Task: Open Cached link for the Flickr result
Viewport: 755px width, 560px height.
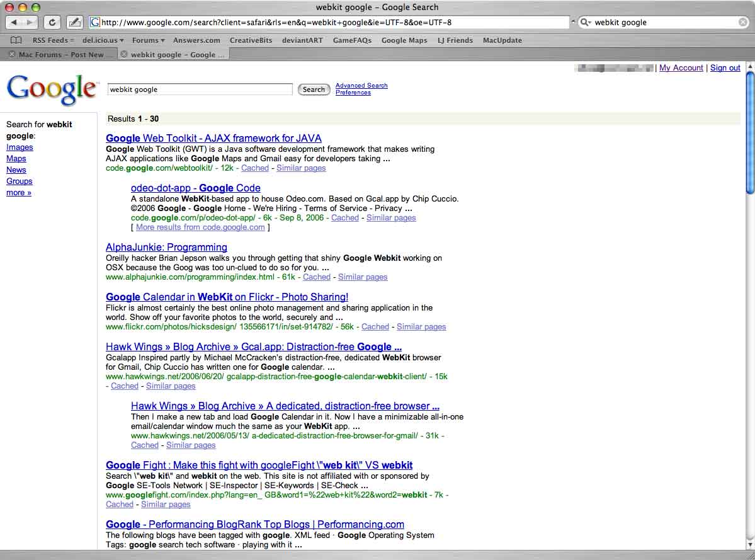Action: coord(375,326)
